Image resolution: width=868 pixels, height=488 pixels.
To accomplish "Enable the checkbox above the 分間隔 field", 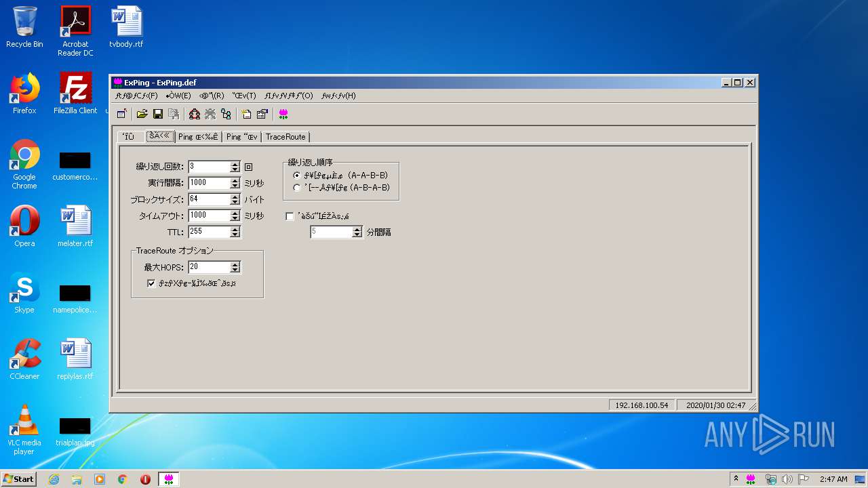I will click(290, 216).
